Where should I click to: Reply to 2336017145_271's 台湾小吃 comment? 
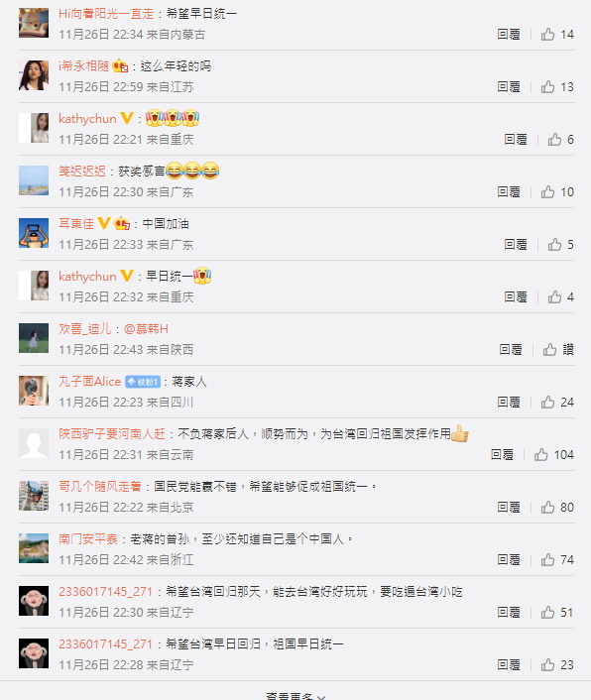pos(509,613)
